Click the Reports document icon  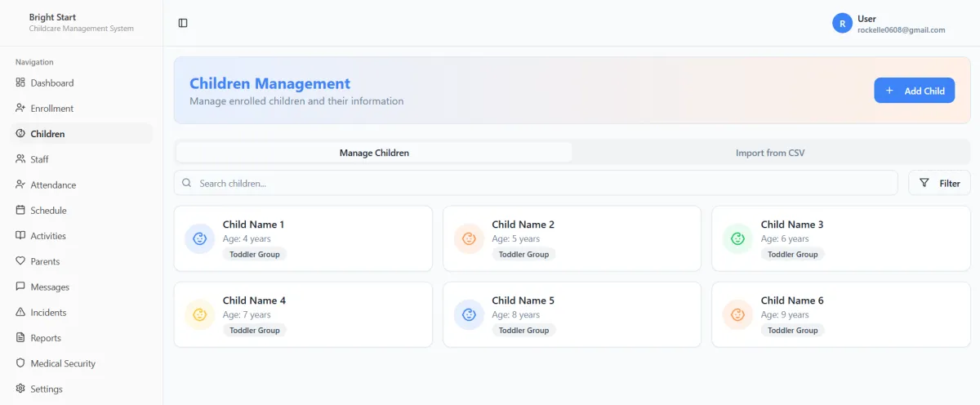(x=20, y=337)
